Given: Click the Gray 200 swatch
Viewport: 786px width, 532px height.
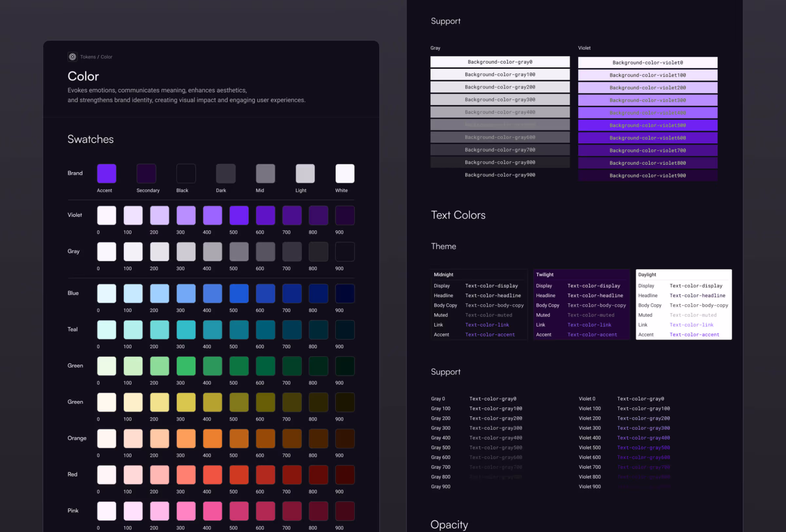Looking at the screenshot, I should pos(159,252).
